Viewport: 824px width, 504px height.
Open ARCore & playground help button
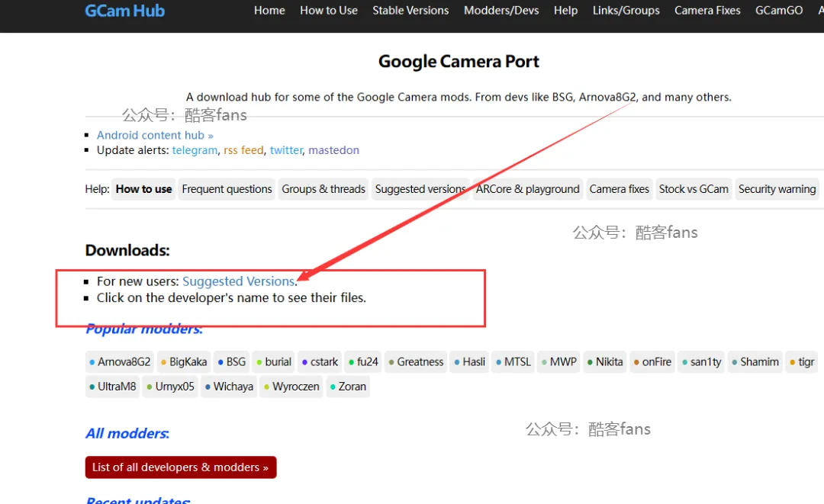click(x=528, y=189)
